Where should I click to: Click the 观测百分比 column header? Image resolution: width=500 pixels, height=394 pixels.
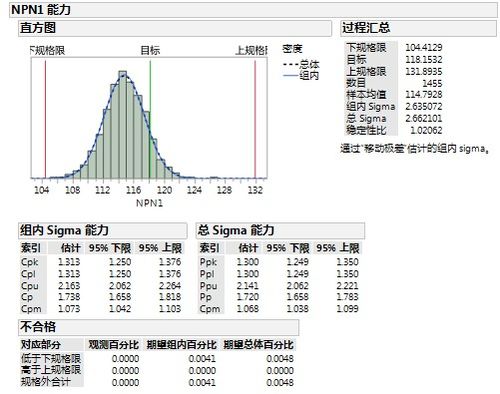(113, 345)
